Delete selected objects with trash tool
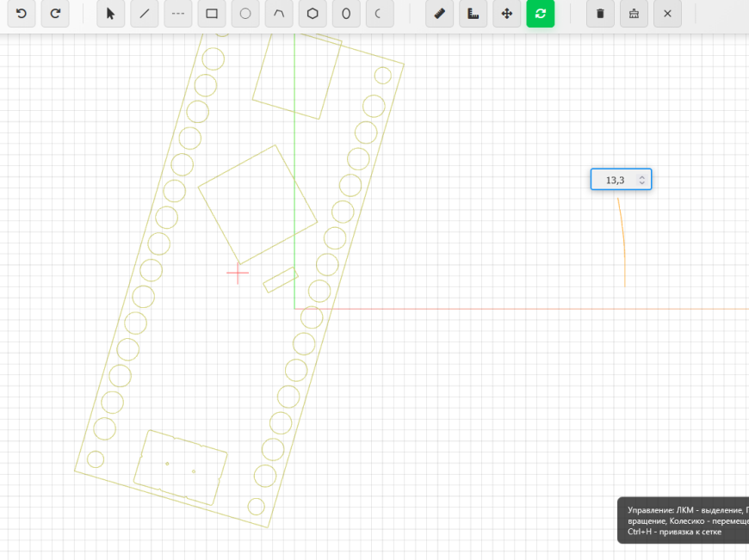The height and width of the screenshot is (560, 749). (x=600, y=14)
